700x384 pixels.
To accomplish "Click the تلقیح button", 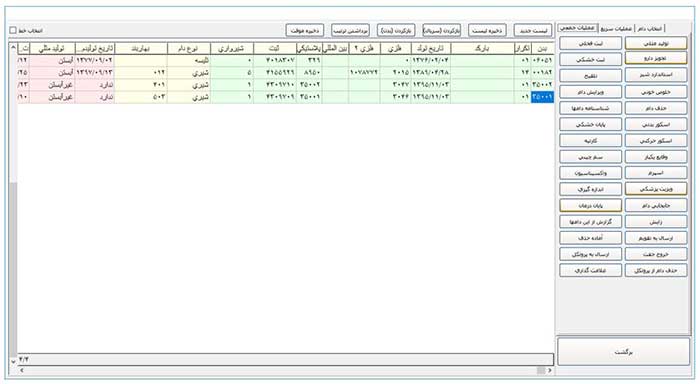I will 591,75.
